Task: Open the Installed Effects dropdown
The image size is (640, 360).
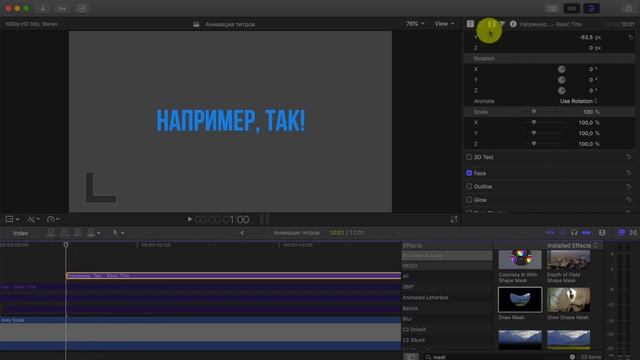Action: (x=573, y=246)
